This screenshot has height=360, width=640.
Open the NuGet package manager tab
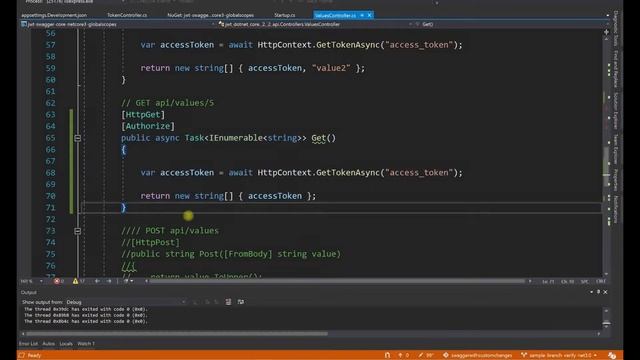(x=211, y=15)
